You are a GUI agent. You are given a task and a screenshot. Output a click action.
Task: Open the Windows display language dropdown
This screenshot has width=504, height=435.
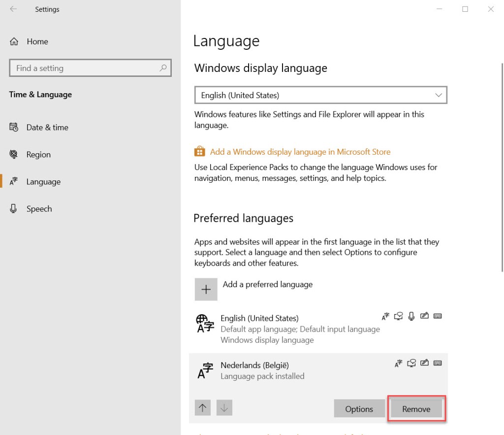[x=320, y=95]
